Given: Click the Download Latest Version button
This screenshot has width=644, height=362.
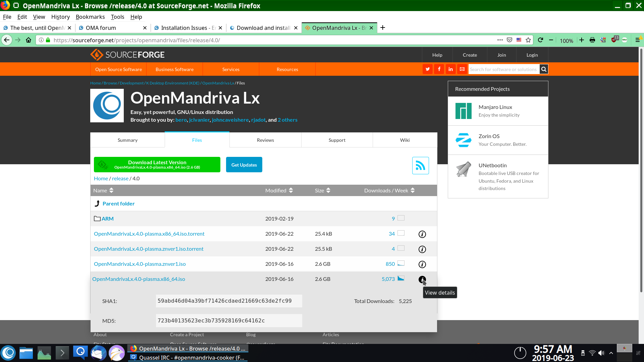Looking at the screenshot, I should (157, 165).
